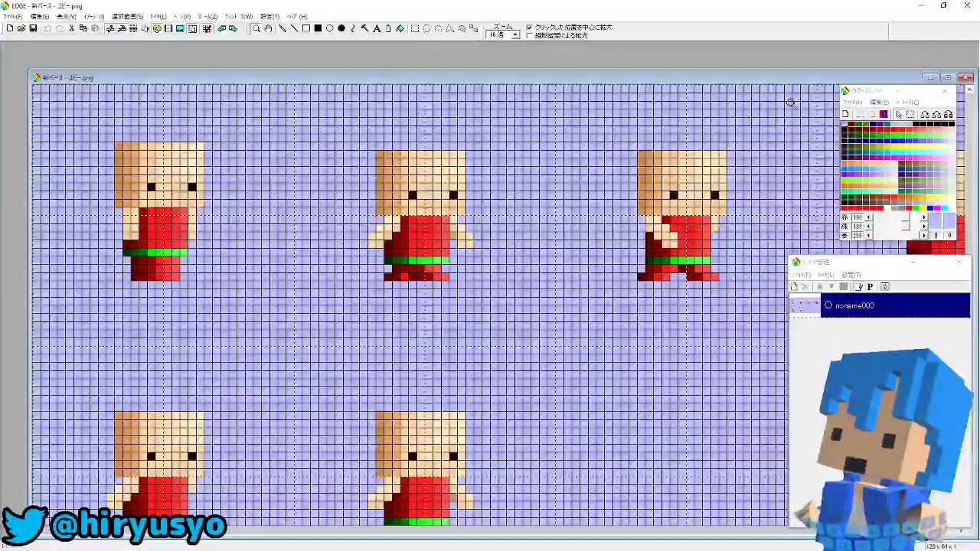Image resolution: width=980 pixels, height=551 pixels.
Task: Click New icon in the layer window
Action: tap(794, 287)
